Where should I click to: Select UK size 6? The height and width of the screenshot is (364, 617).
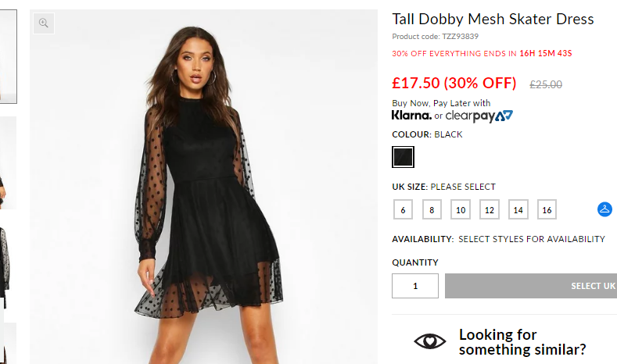tap(403, 209)
